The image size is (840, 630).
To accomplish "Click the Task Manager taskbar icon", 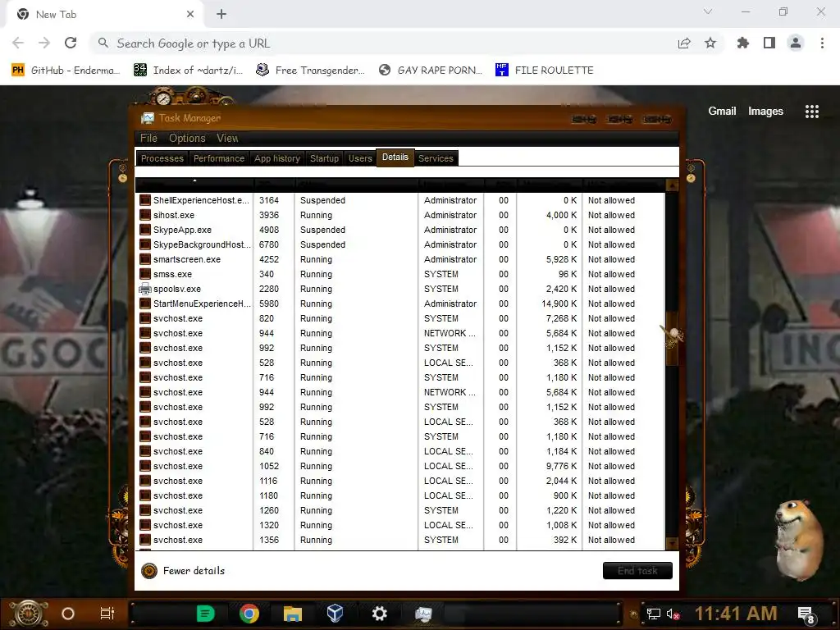I will [x=423, y=614].
